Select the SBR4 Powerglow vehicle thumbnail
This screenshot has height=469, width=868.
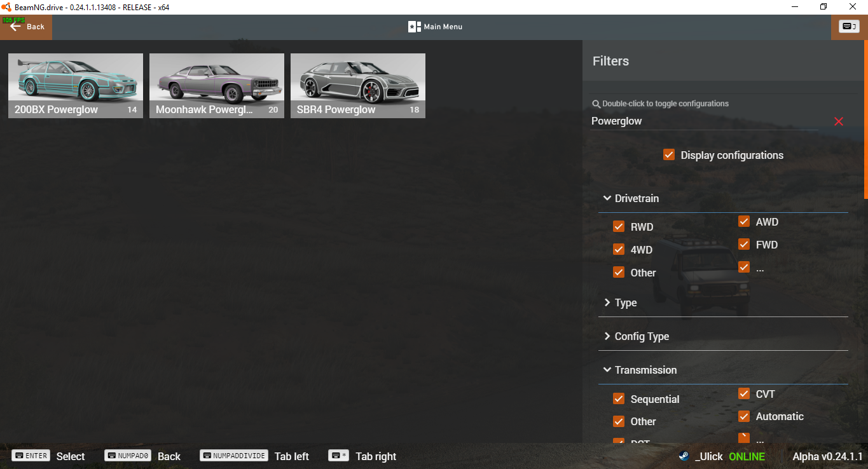(358, 86)
